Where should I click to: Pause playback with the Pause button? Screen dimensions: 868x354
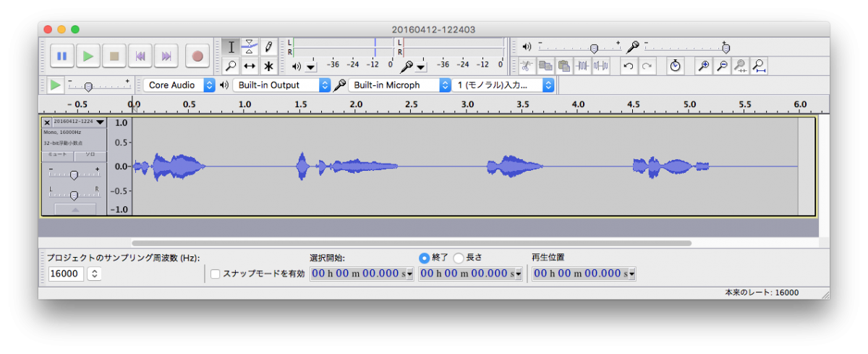61,56
